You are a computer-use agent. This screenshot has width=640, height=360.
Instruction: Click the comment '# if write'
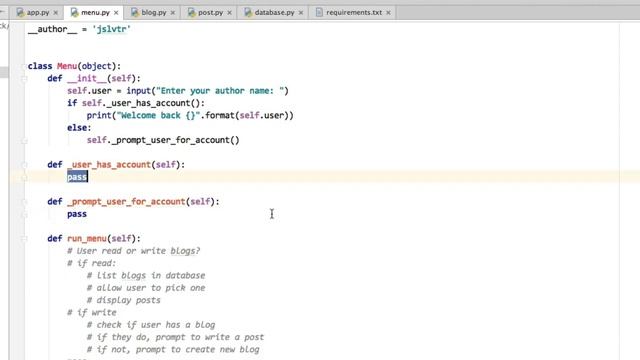point(92,313)
